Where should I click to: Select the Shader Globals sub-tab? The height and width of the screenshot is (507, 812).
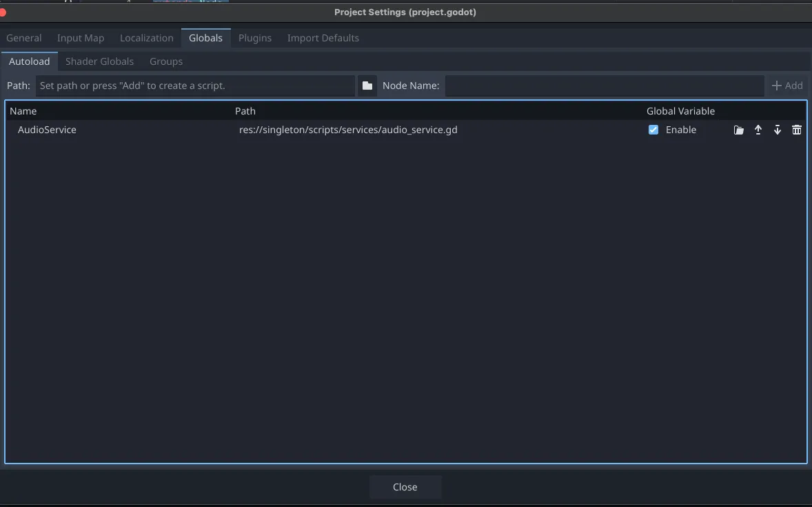99,61
